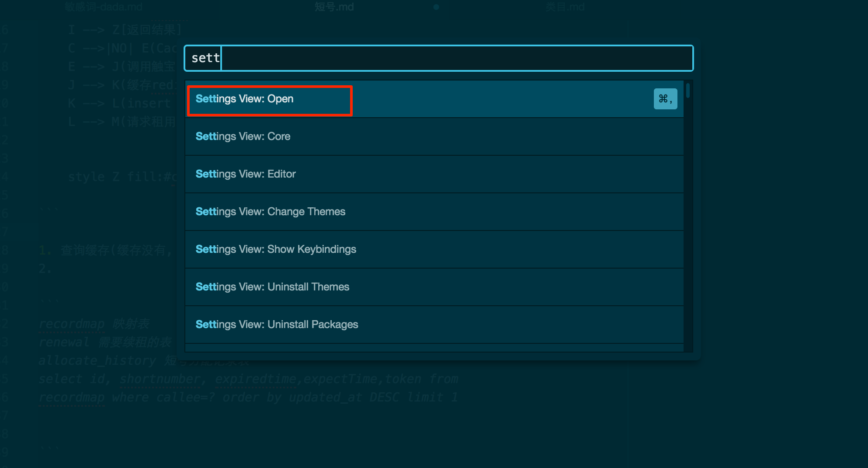Click the ⌘, keybinding badge
Image resolution: width=868 pixels, height=468 pixels.
coord(665,99)
